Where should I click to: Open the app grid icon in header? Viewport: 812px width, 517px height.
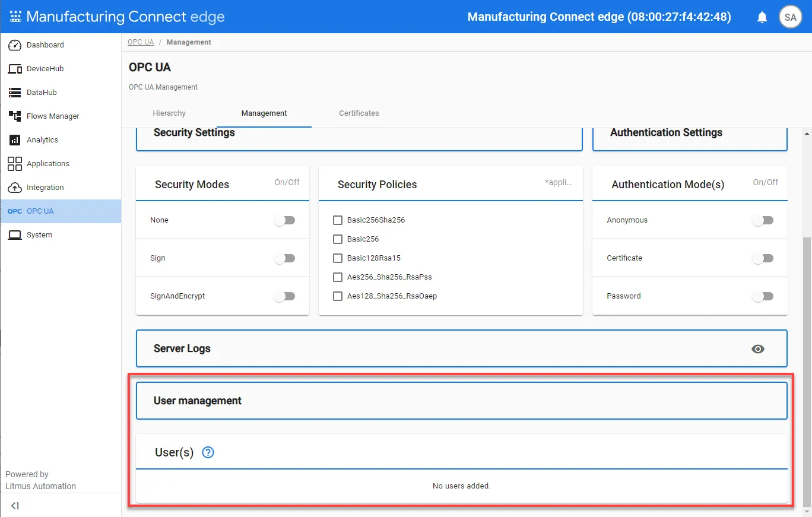click(15, 17)
